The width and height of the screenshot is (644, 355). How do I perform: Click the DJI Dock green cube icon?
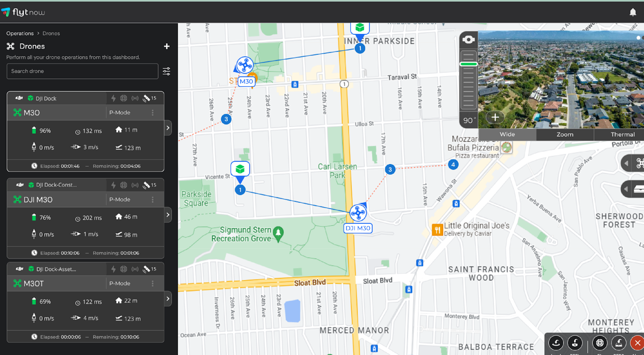[x=31, y=98]
